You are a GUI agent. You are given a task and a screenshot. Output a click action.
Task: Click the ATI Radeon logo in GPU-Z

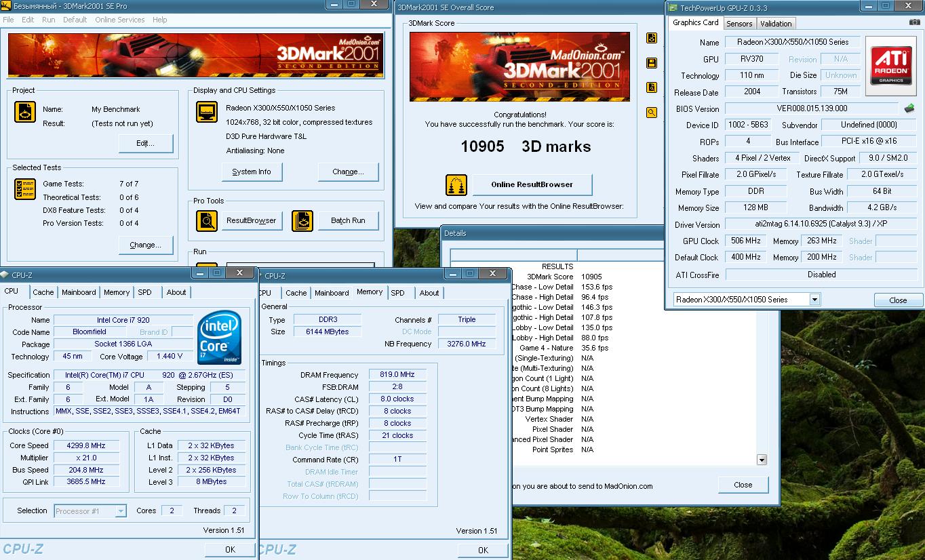pos(891,65)
